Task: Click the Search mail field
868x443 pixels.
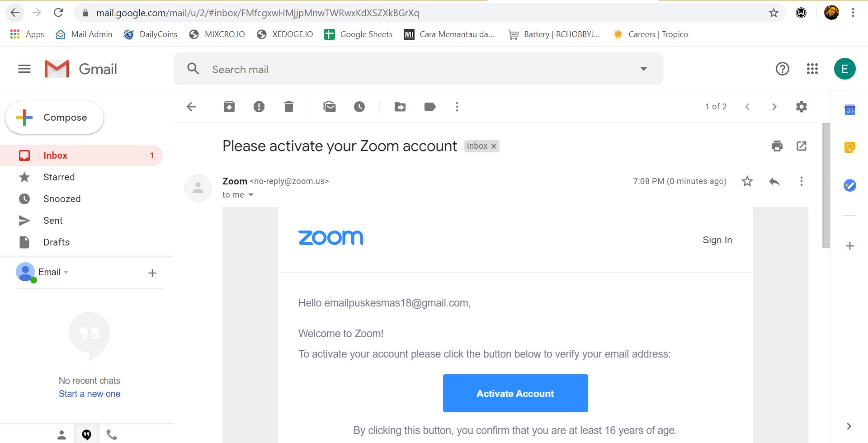Action: (418, 69)
